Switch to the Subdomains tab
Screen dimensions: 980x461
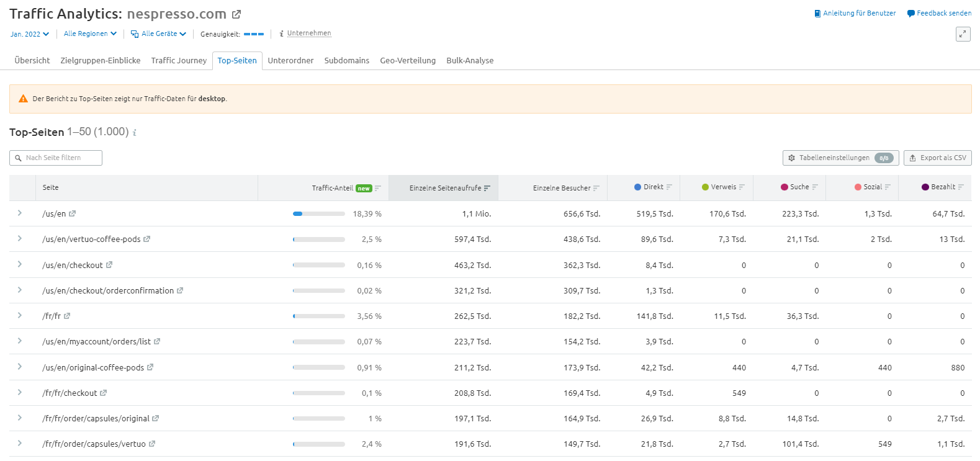point(346,60)
